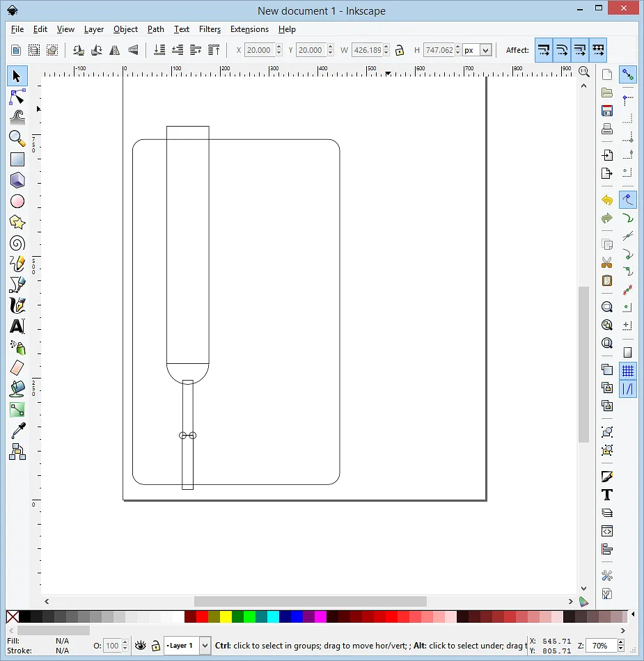The width and height of the screenshot is (644, 661).
Task: Open the Filters menu
Action: point(210,29)
